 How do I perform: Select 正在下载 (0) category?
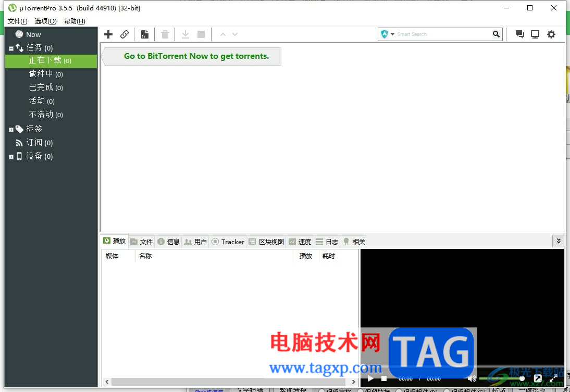pyautogui.click(x=51, y=61)
